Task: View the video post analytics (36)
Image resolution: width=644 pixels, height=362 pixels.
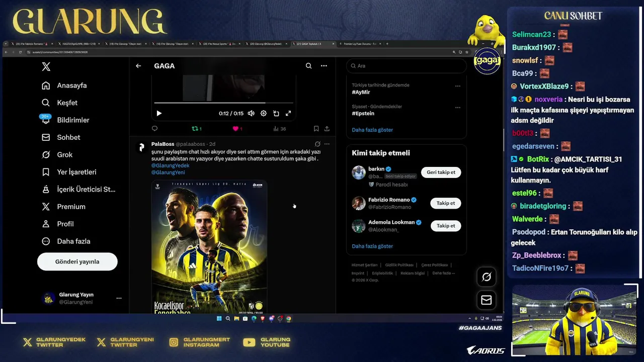Action: coord(279,129)
